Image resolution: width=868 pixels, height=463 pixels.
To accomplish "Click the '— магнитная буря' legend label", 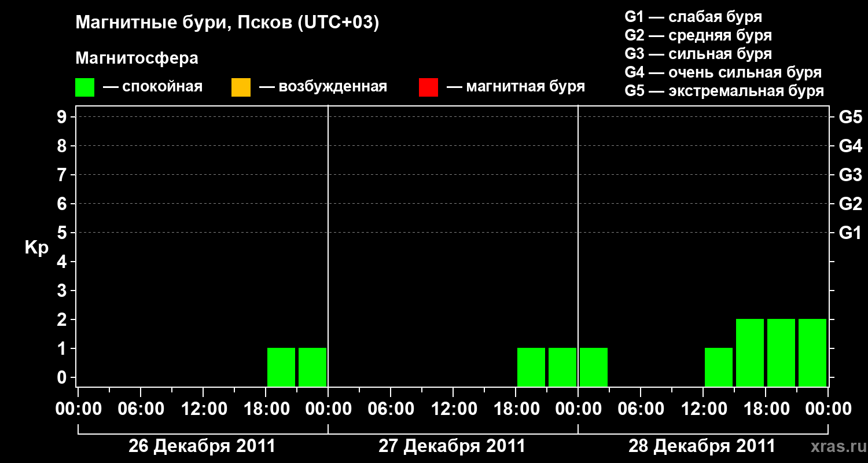I will coord(516,87).
